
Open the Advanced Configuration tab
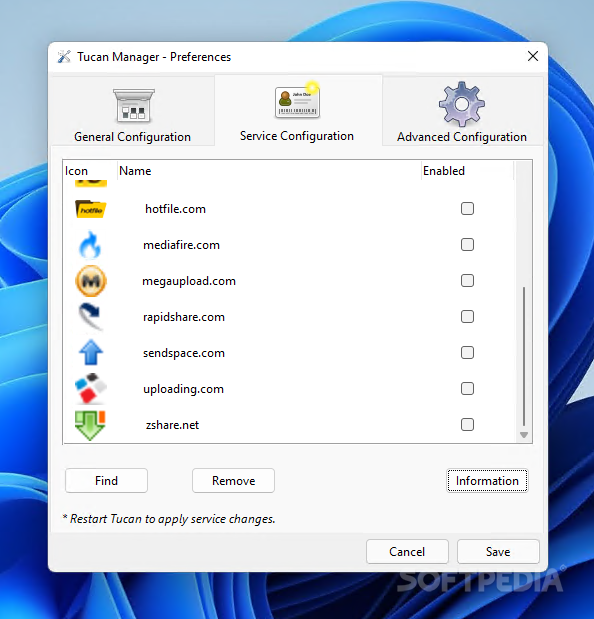(x=462, y=111)
